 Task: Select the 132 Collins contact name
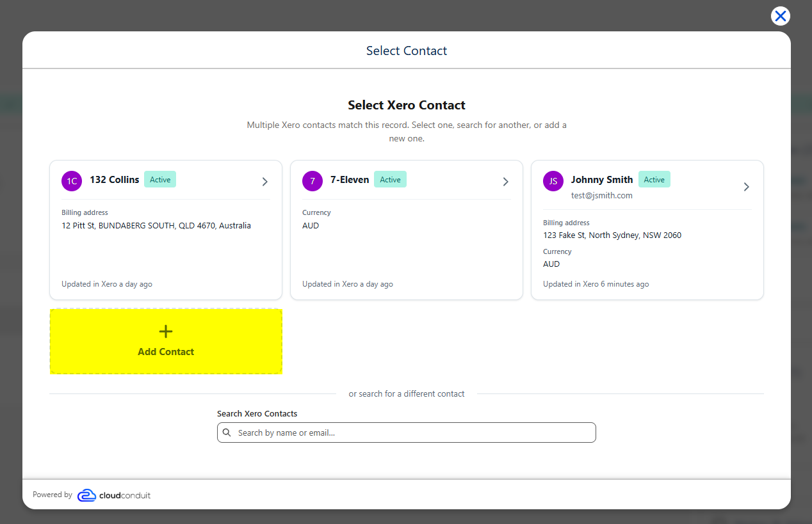[x=115, y=180]
